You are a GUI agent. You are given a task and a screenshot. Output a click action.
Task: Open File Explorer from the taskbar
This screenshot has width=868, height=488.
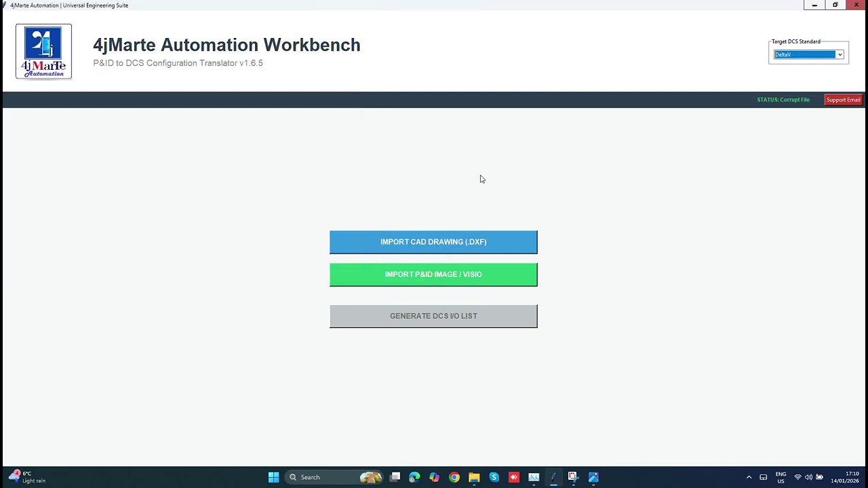474,477
